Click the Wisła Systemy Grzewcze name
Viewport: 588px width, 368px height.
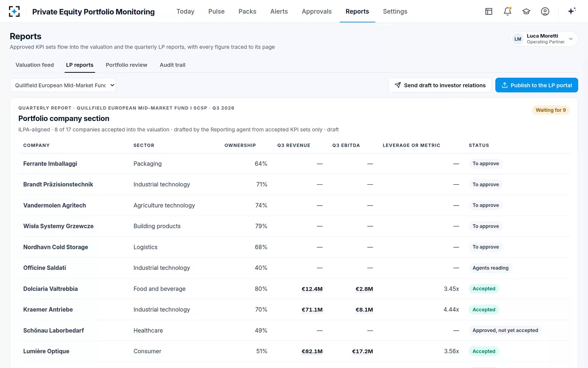coord(58,226)
